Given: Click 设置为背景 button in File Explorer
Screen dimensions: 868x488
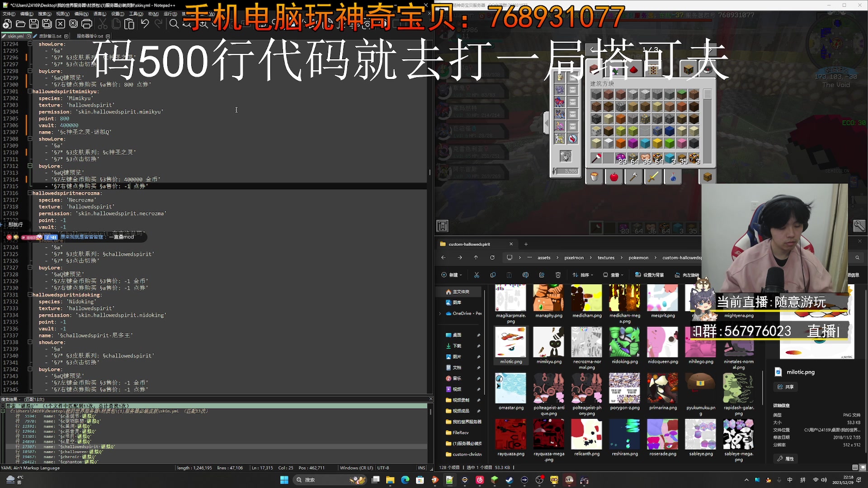Looking at the screenshot, I should pyautogui.click(x=649, y=275).
